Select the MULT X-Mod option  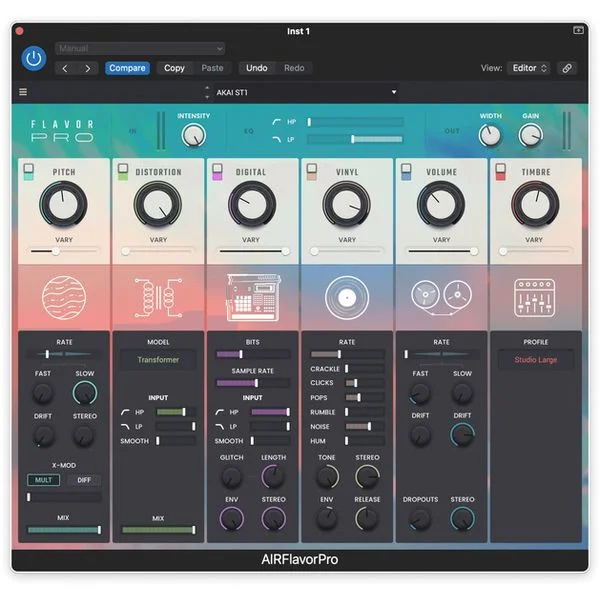(x=44, y=480)
